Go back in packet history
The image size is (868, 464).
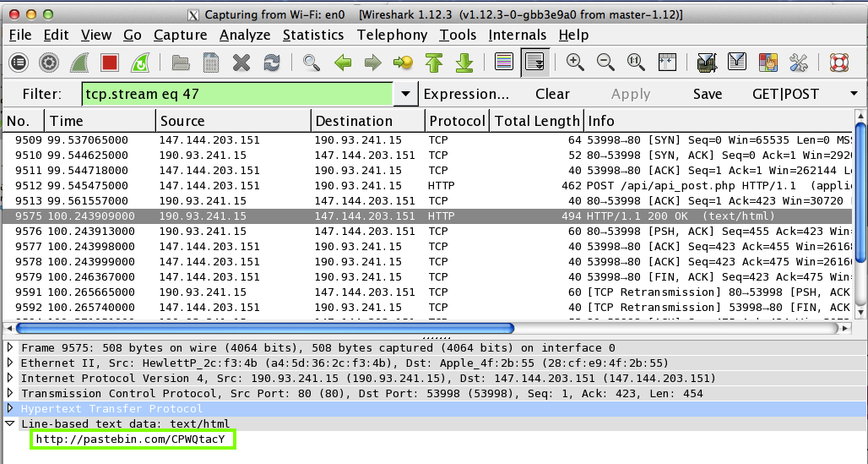[343, 63]
